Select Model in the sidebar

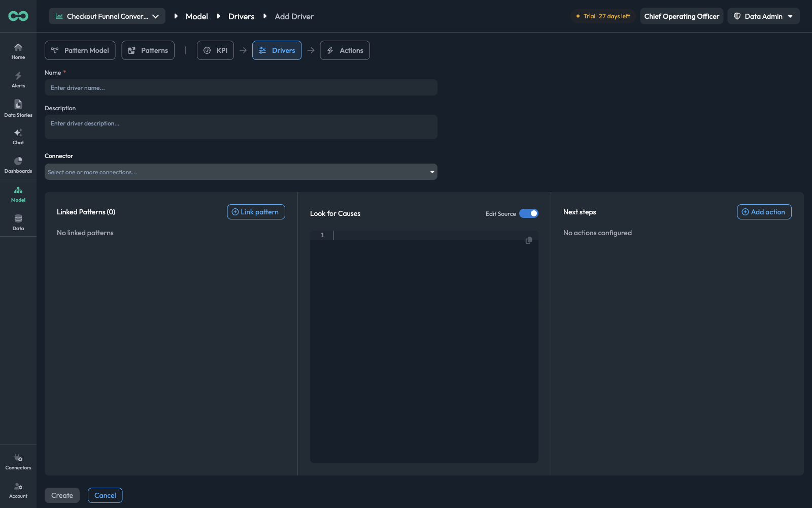coord(18,194)
